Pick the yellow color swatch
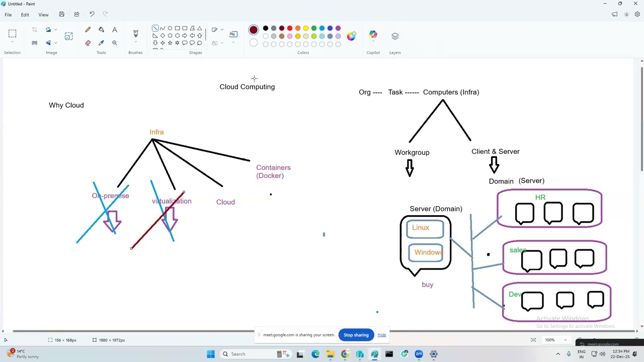This screenshot has height=362, width=644. [306, 28]
